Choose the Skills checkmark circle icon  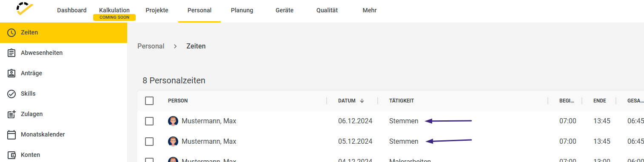click(12, 94)
